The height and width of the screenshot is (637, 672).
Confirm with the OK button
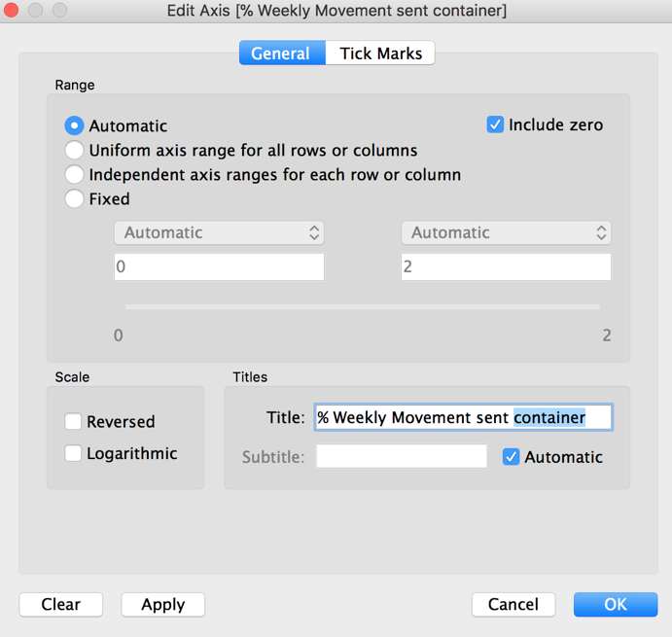click(616, 605)
